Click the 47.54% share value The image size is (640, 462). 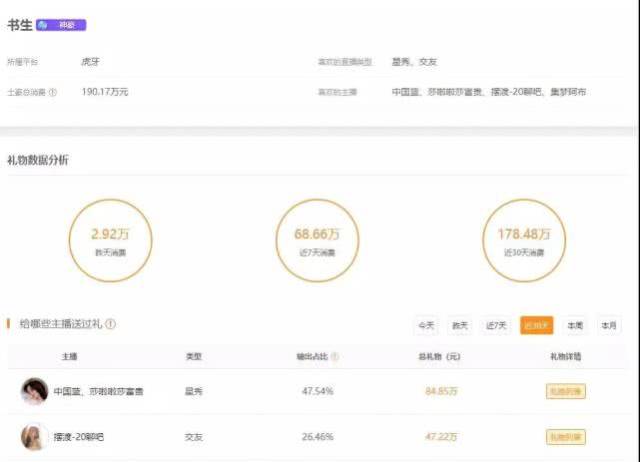[318, 391]
